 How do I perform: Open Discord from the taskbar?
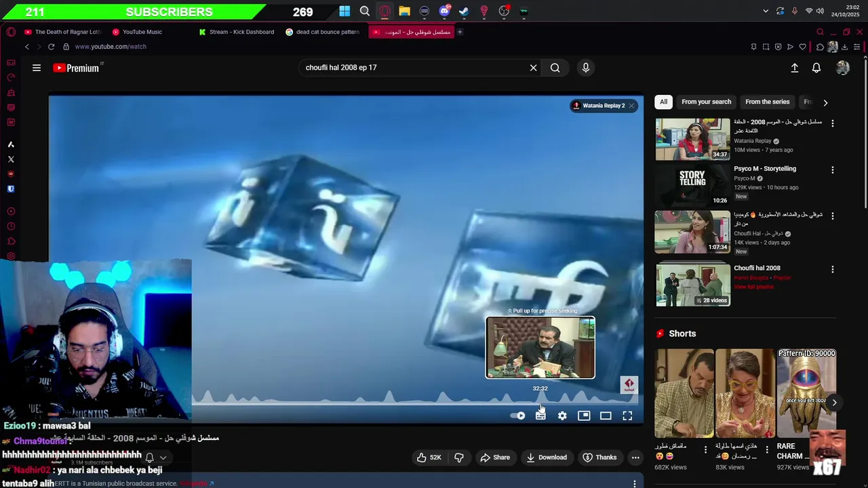coord(445,11)
